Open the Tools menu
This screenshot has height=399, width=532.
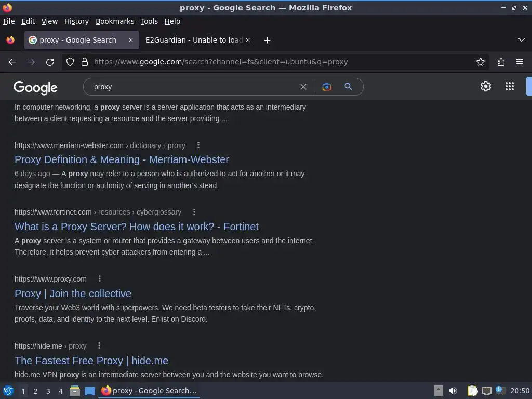[149, 21]
